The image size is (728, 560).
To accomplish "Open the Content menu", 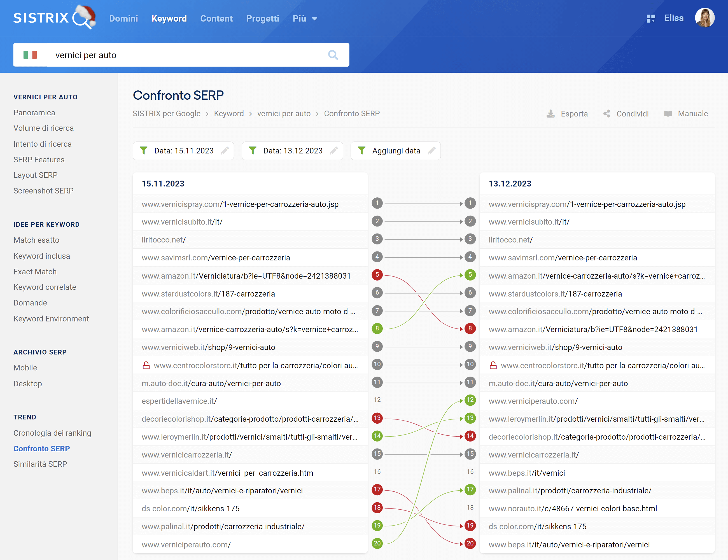I will pos(216,19).
